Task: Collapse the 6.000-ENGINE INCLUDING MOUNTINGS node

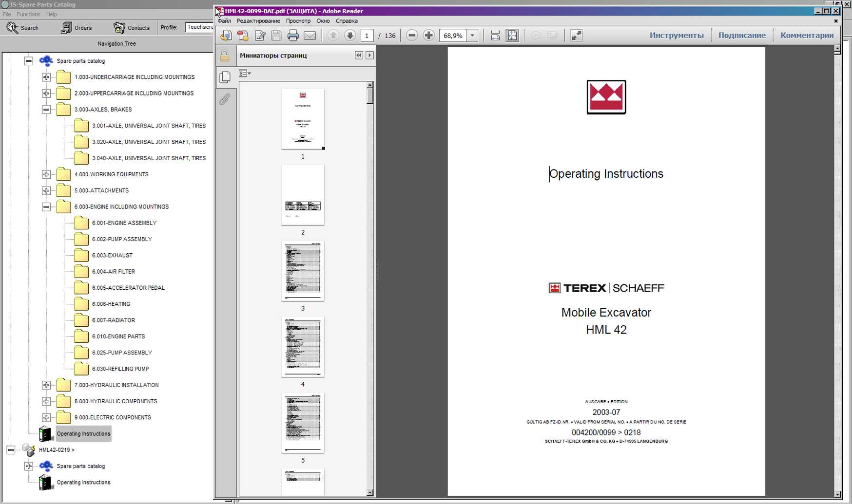Action: [x=46, y=207]
